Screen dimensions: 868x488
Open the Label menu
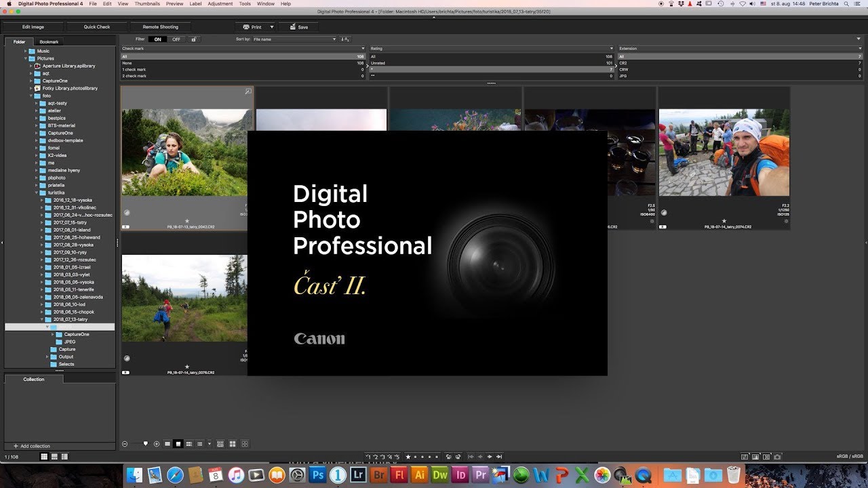[195, 3]
